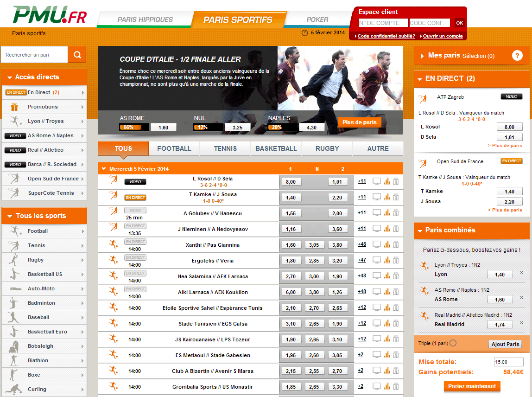This screenshot has width=532, height=397.
Task: Open the Mes paris help question icon
Action: 517,55
